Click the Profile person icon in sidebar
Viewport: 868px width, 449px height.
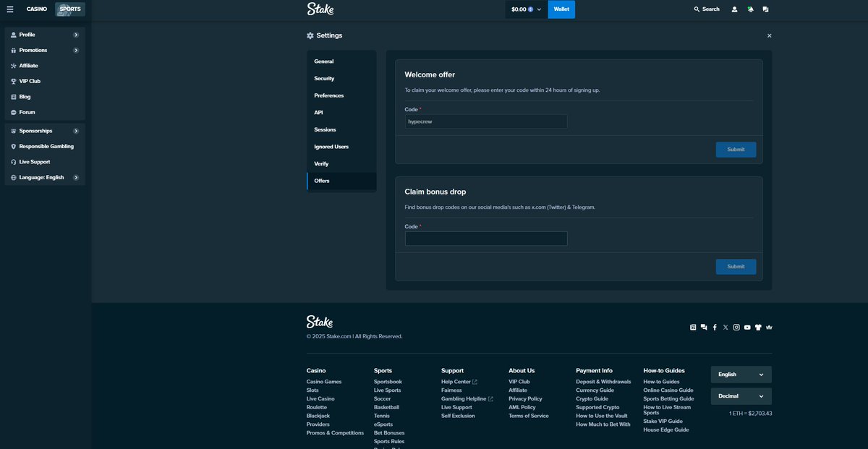point(13,35)
